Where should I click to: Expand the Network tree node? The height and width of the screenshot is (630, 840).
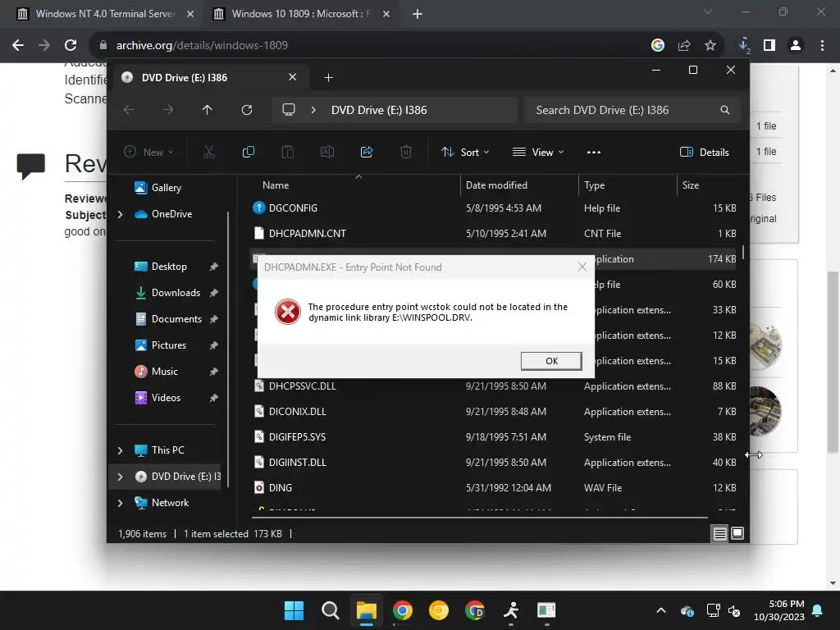tap(120, 503)
